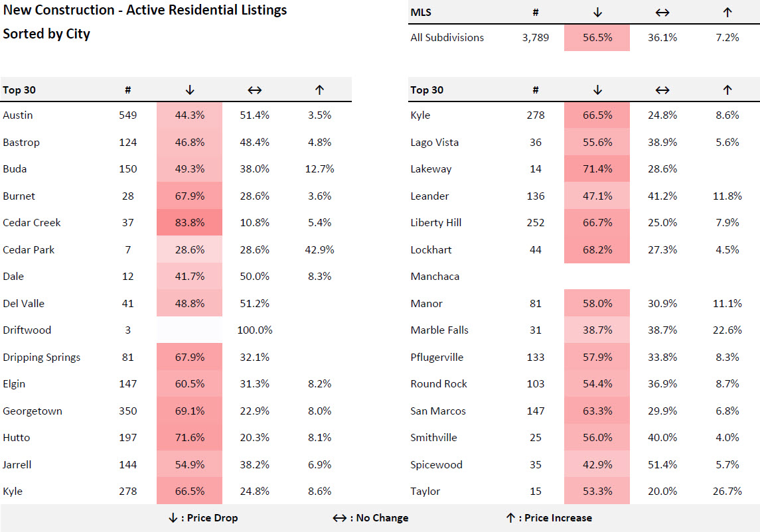Select the highlighted 56.5% All Subdivisions cell
This screenshot has height=532, width=760.
pyautogui.click(x=597, y=38)
